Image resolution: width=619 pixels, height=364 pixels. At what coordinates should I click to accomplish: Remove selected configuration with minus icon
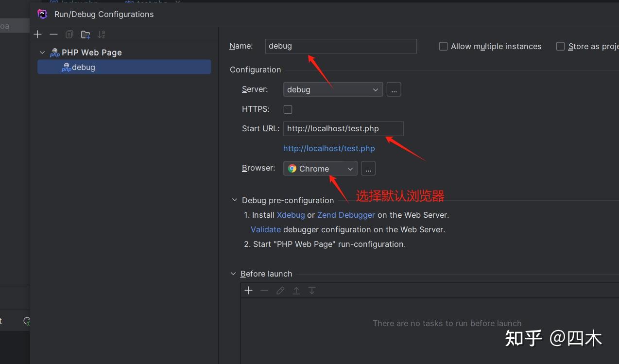click(54, 34)
